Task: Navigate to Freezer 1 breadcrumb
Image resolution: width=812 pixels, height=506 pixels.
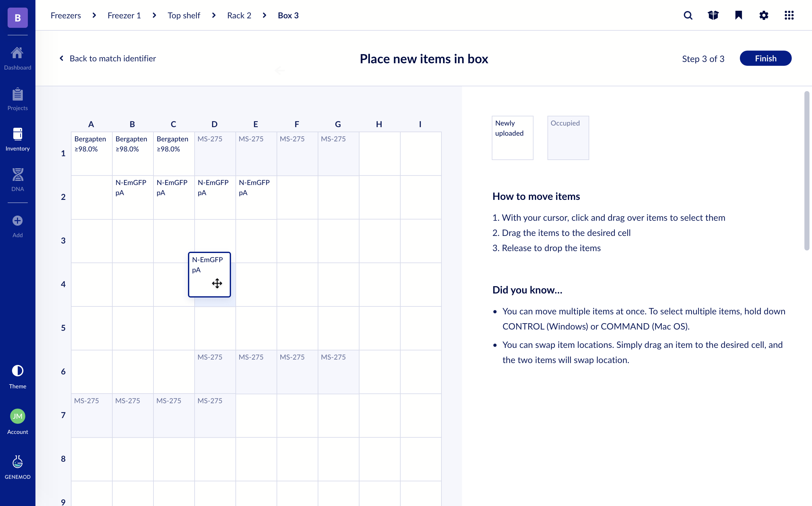Action: pos(124,15)
